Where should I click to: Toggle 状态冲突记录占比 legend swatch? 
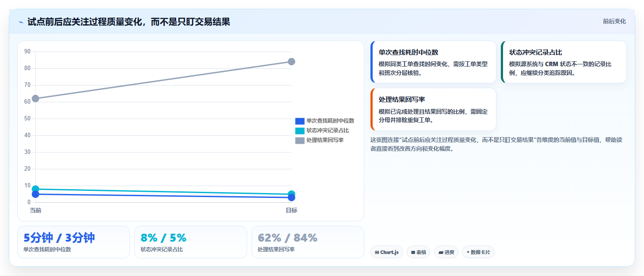click(300, 131)
